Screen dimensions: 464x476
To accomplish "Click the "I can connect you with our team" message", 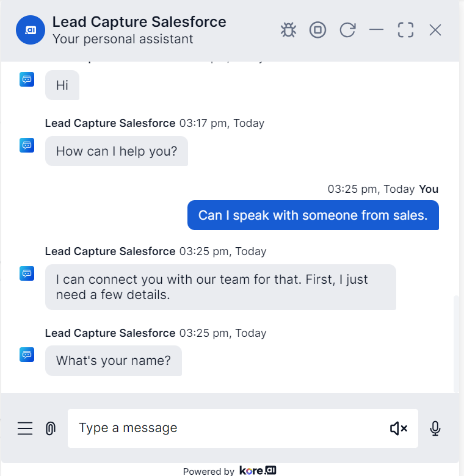I will (x=220, y=287).
